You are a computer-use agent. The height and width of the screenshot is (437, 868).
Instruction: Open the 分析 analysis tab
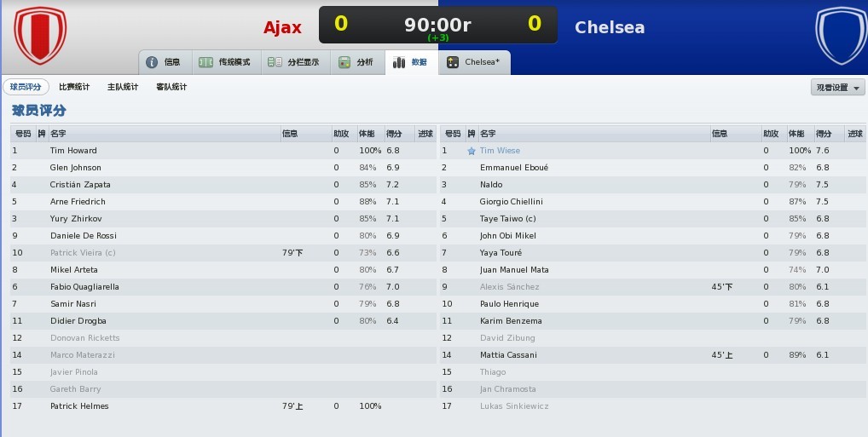[x=357, y=62]
